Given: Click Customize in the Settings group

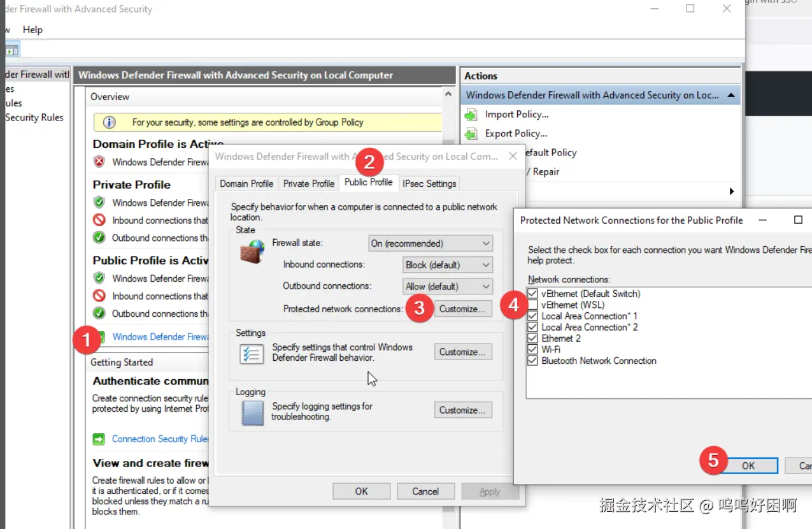Looking at the screenshot, I should [463, 352].
